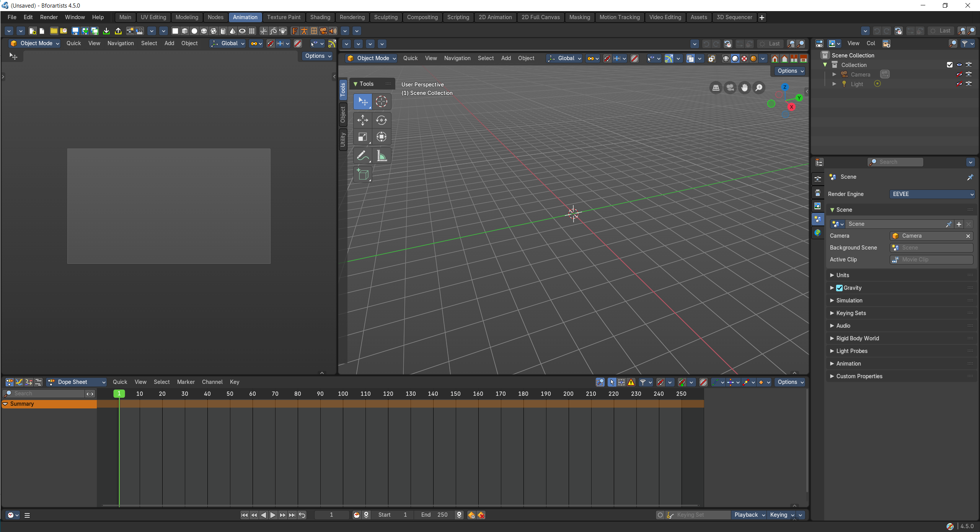
Task: Open the Output properties printer icon
Action: tap(818, 193)
